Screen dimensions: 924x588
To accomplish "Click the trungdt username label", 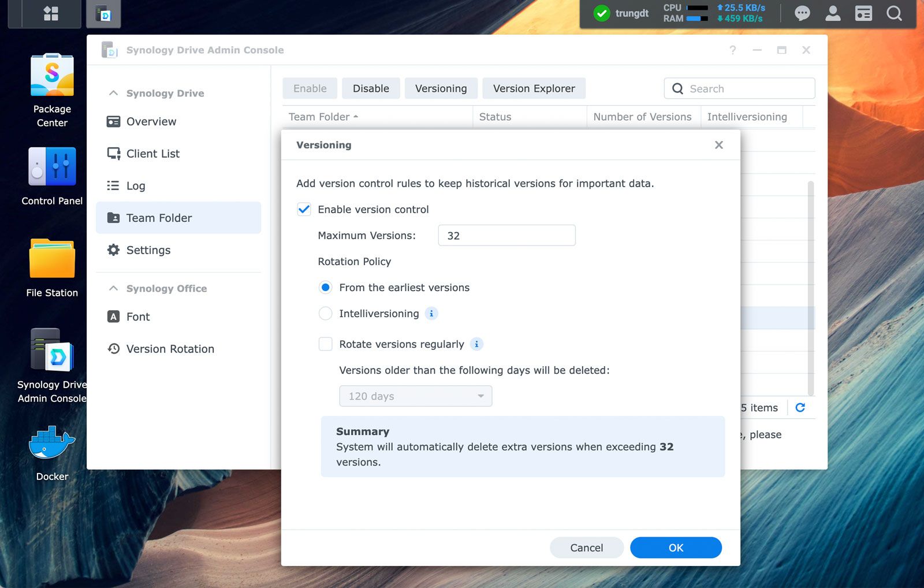I will [x=632, y=13].
